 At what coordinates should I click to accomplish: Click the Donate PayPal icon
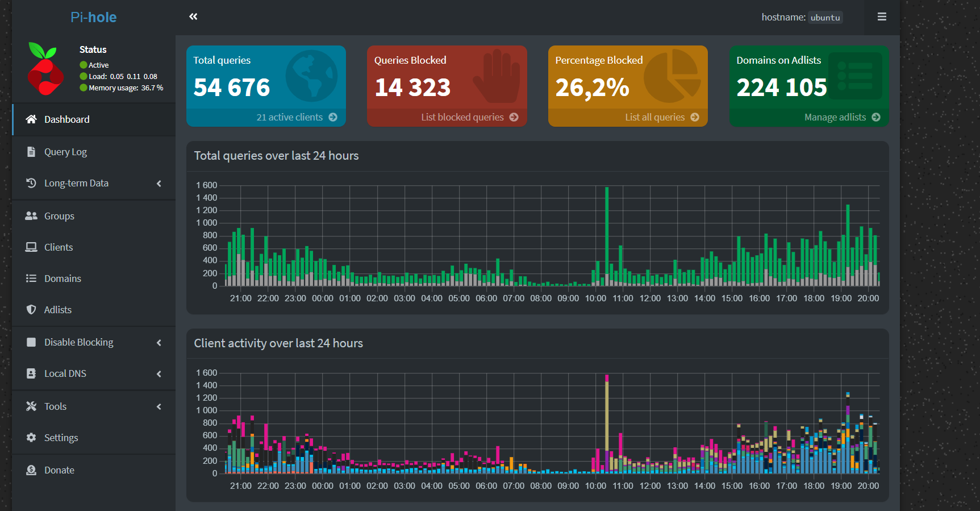31,470
